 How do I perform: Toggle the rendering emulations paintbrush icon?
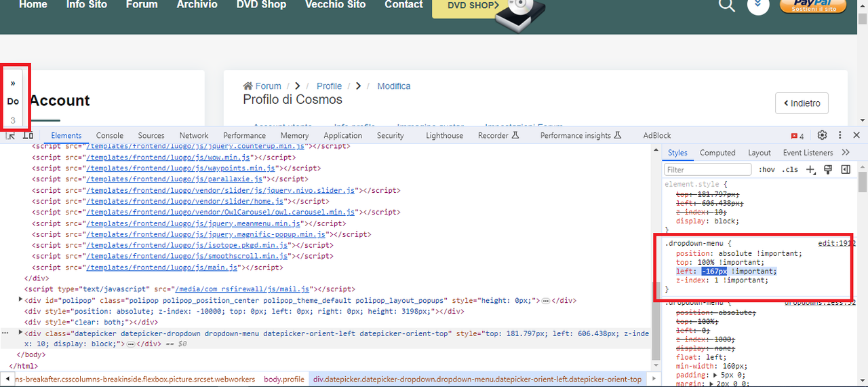(x=828, y=169)
